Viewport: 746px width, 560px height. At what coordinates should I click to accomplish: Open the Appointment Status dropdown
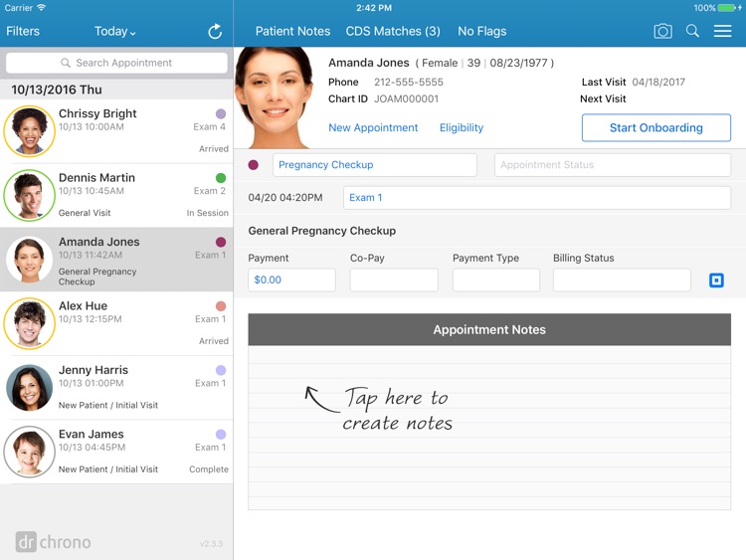612,165
